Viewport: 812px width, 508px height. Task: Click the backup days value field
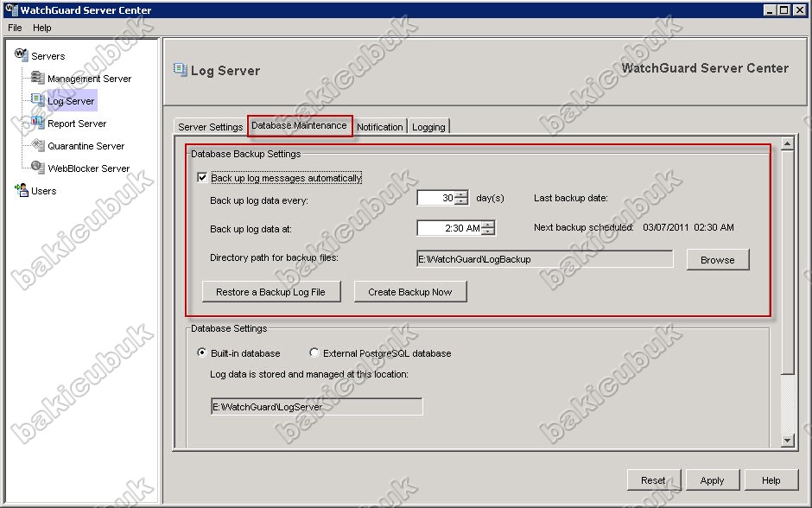[x=436, y=198]
